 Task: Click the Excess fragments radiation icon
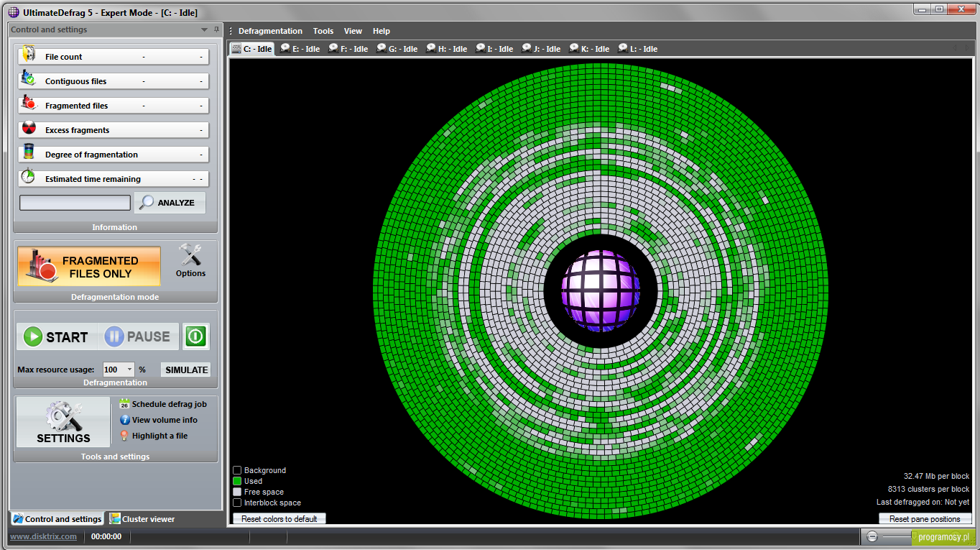[29, 128]
